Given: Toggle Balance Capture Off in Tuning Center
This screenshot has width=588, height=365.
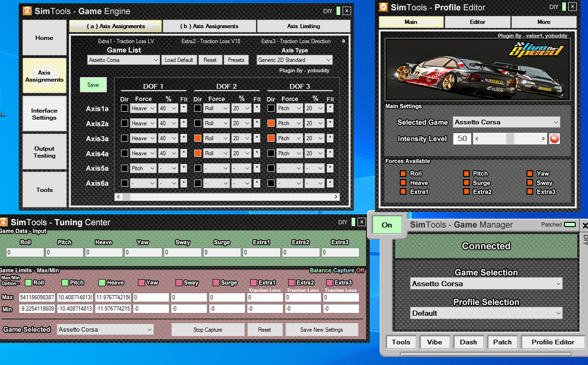Looking at the screenshot, I should click(337, 271).
